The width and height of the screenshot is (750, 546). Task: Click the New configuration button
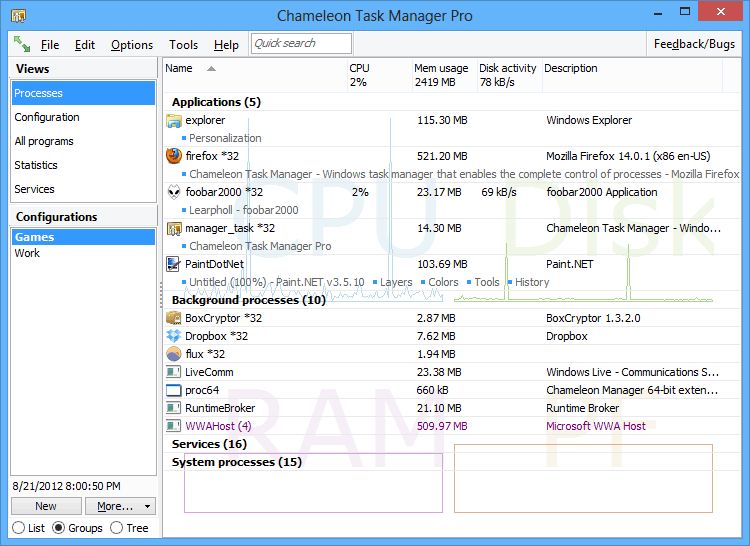pyautogui.click(x=45, y=506)
